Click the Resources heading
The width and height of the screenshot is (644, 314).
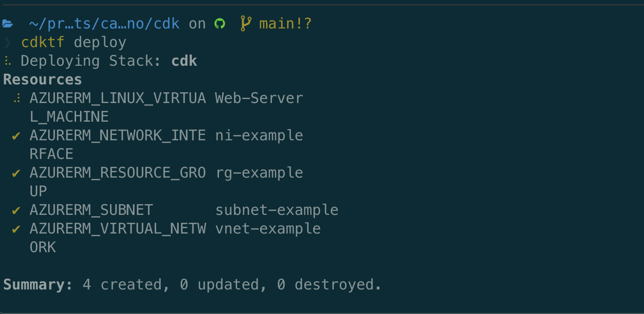[x=43, y=79]
